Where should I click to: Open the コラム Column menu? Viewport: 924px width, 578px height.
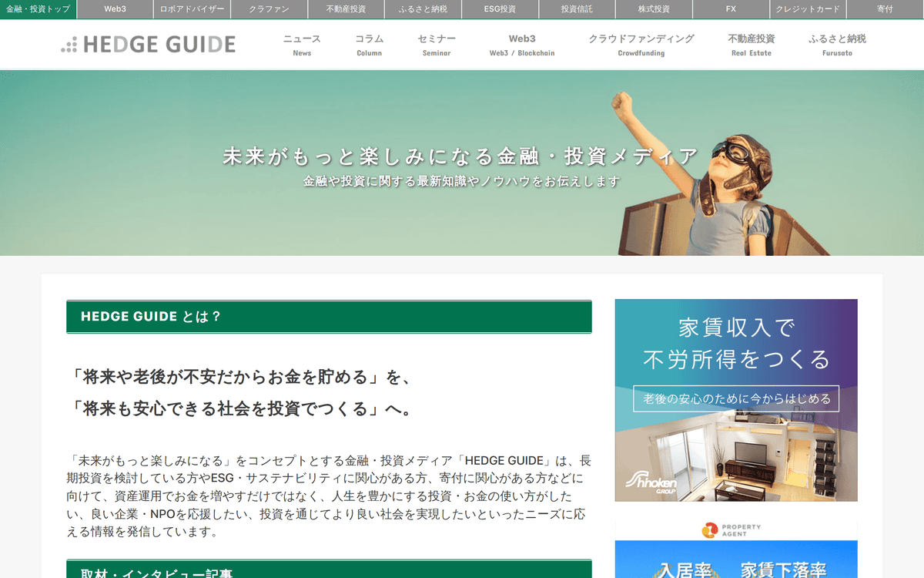[369, 45]
